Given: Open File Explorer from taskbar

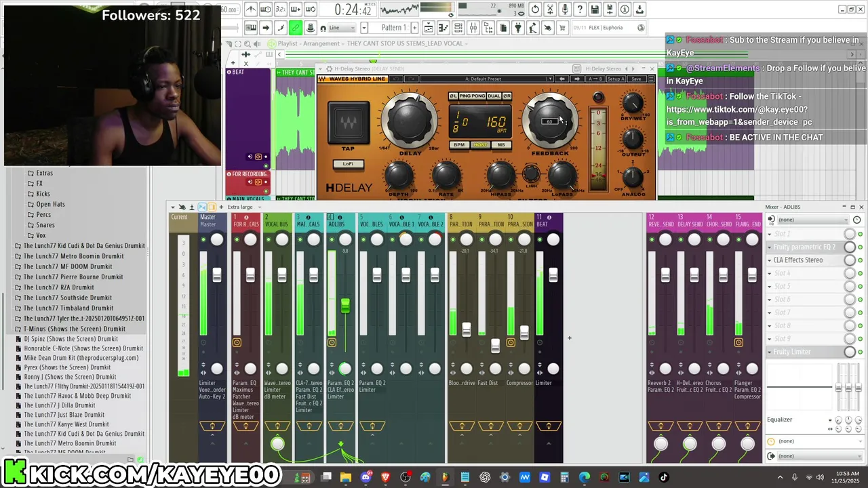Looking at the screenshot, I should pos(347,477).
